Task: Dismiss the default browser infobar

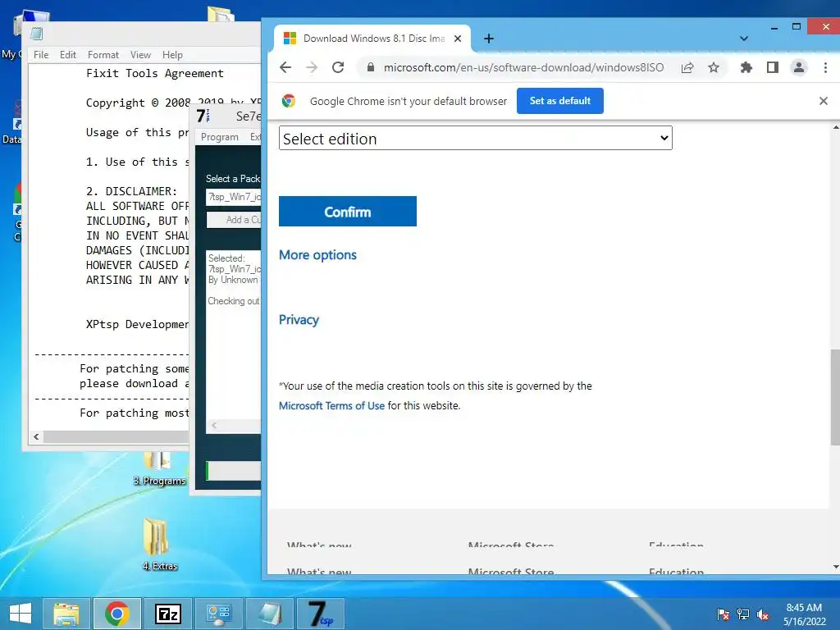Action: point(824,101)
